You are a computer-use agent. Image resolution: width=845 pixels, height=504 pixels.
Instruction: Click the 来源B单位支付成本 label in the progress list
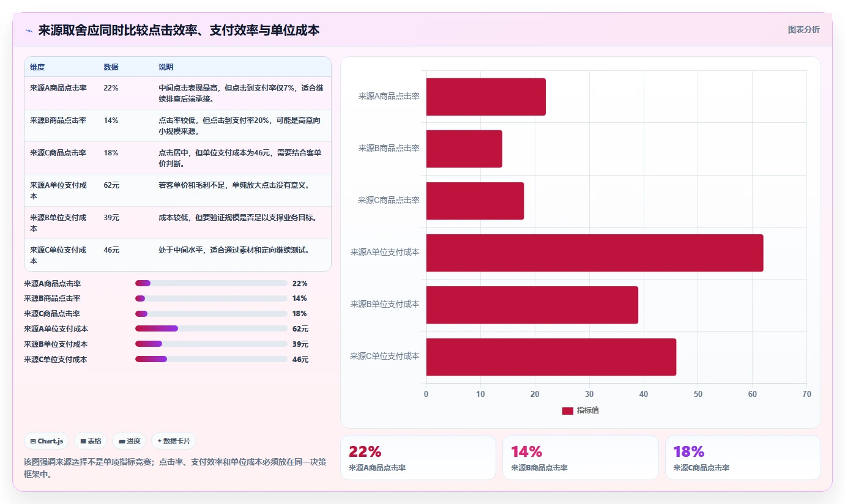tap(56, 344)
